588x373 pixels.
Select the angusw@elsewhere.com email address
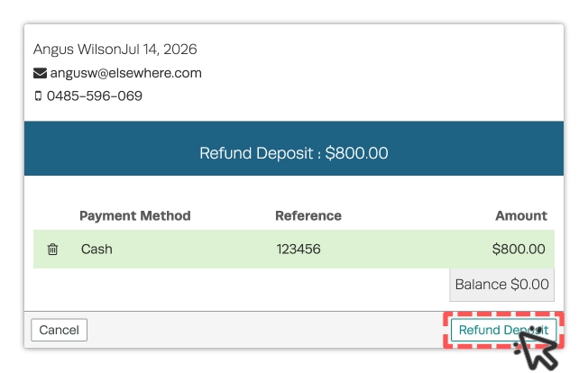(x=126, y=73)
